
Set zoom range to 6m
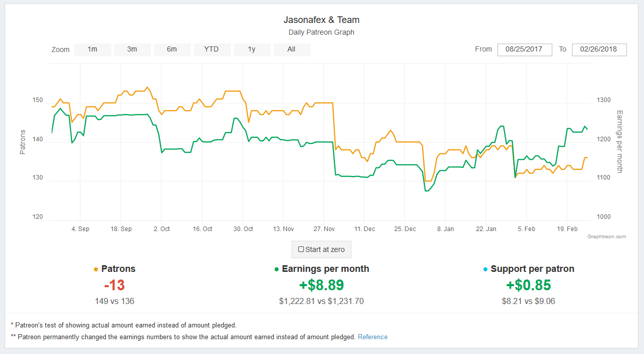click(172, 49)
